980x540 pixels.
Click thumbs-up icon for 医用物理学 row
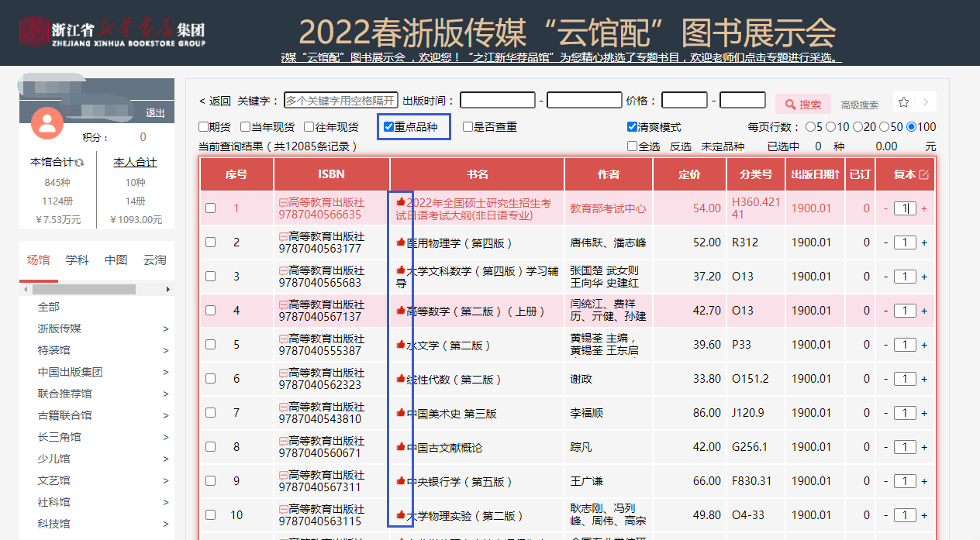(x=401, y=242)
